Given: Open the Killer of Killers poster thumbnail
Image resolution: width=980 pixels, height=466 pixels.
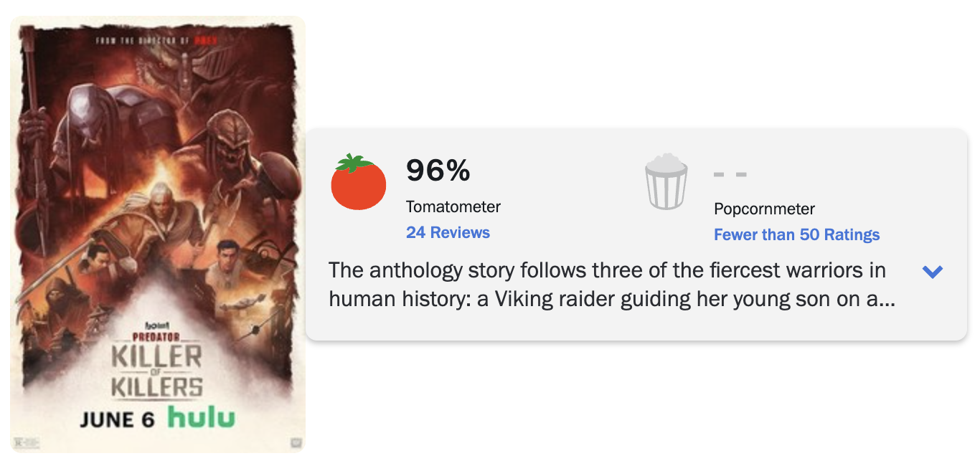Looking at the screenshot, I should click(x=158, y=234).
